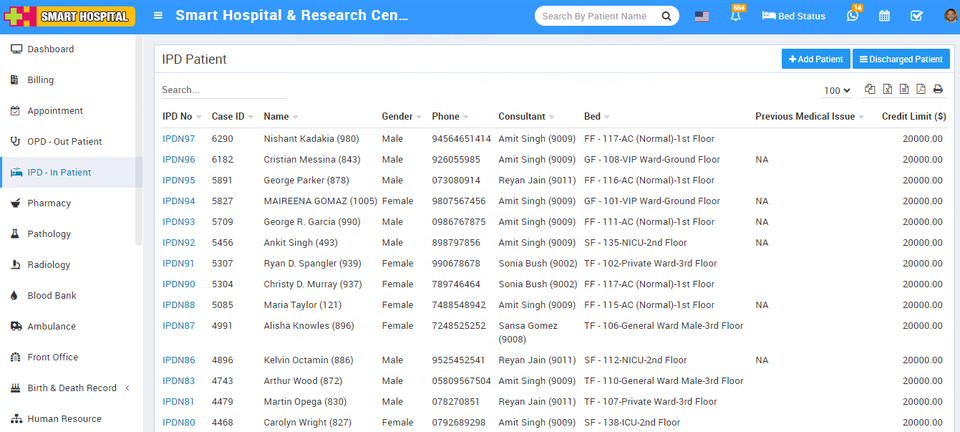960x432 pixels.
Task: Export table as PDF
Action: [x=921, y=89]
